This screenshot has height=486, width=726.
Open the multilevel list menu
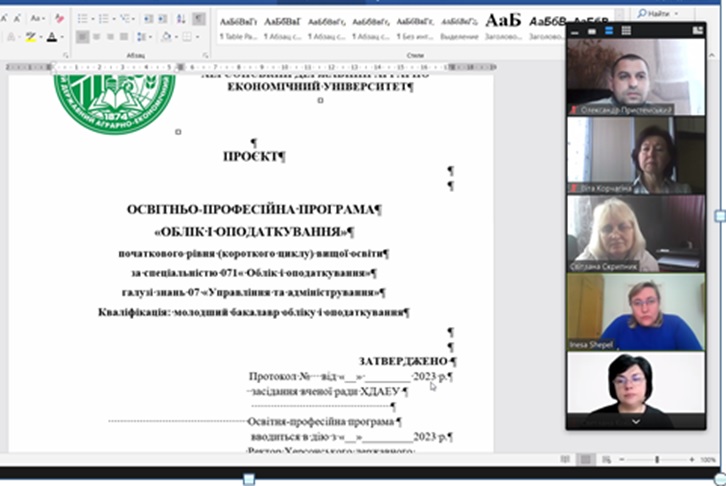(127, 19)
